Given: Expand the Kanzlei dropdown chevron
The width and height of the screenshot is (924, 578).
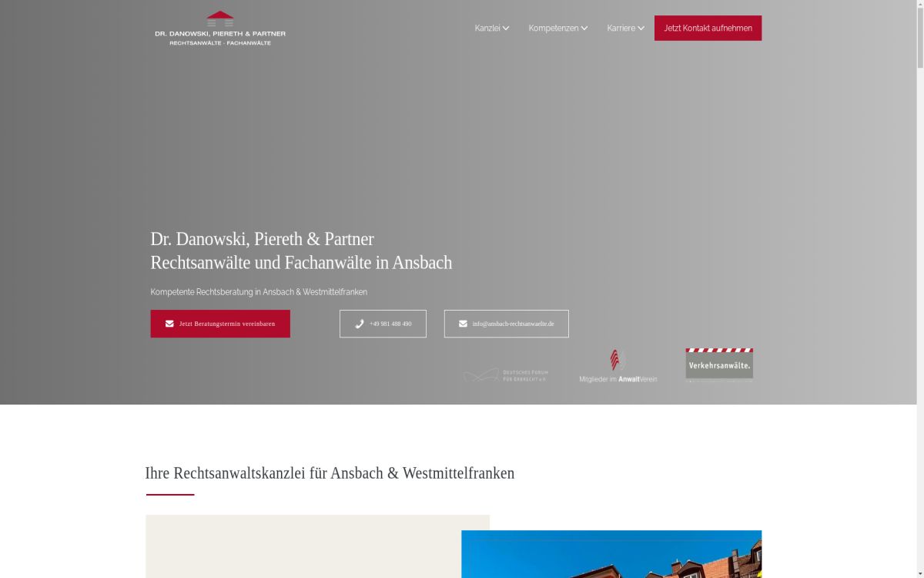Looking at the screenshot, I should (x=507, y=28).
